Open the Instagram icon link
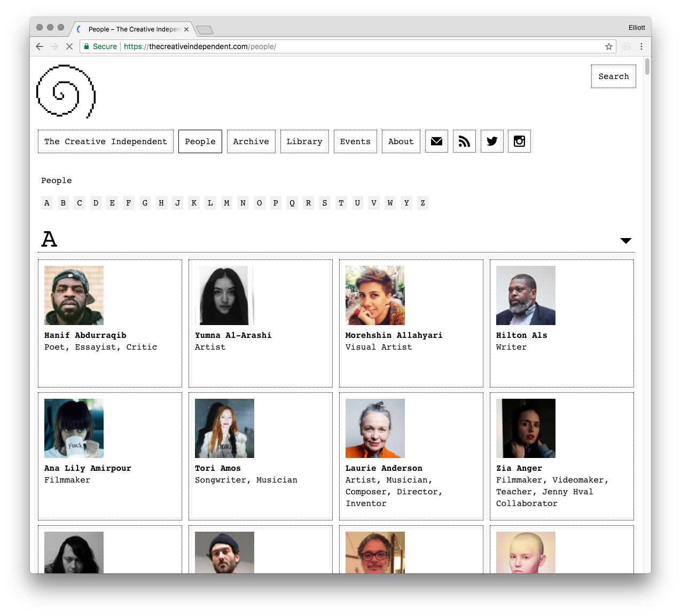The width and height of the screenshot is (681, 616). click(519, 141)
